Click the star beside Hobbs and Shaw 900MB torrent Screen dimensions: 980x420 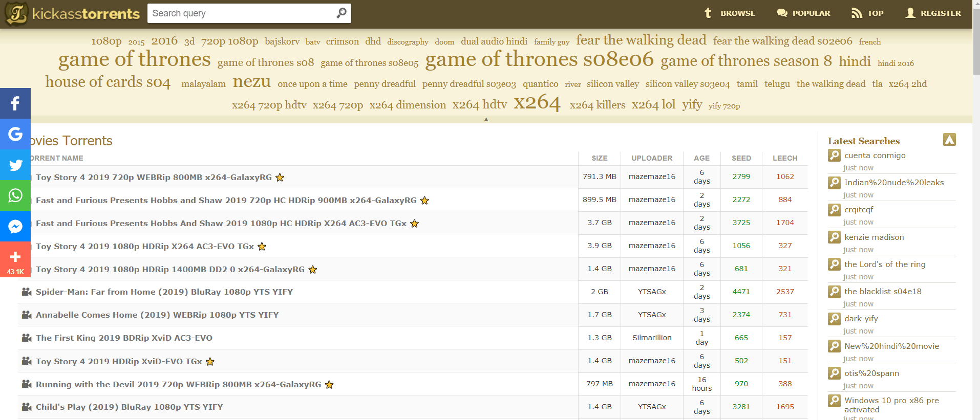[424, 201]
